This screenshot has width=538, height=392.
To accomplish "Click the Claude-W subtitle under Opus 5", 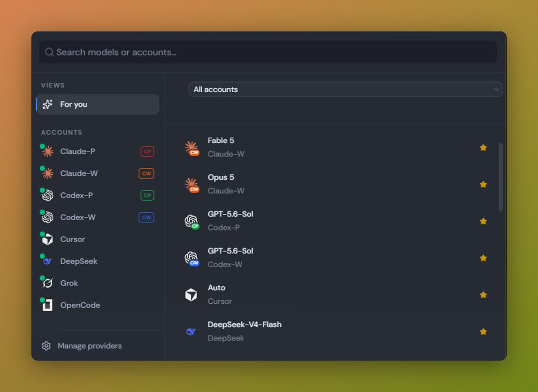I will pyautogui.click(x=226, y=191).
